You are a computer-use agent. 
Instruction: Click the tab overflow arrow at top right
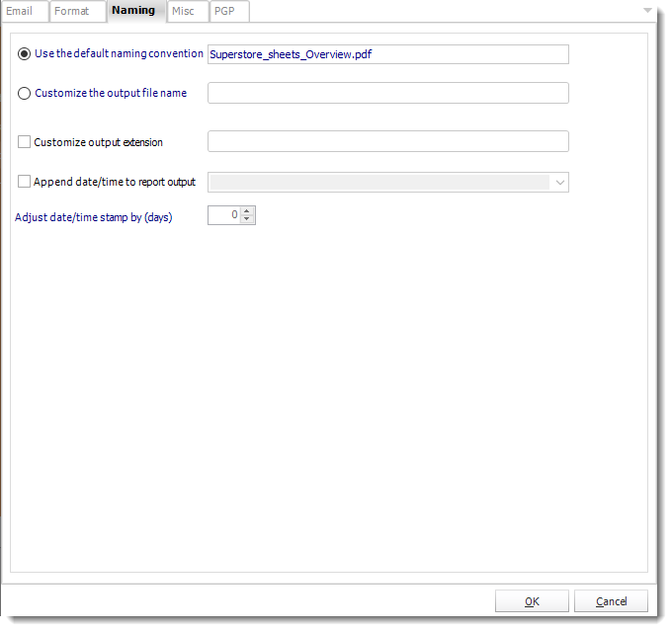(x=647, y=10)
